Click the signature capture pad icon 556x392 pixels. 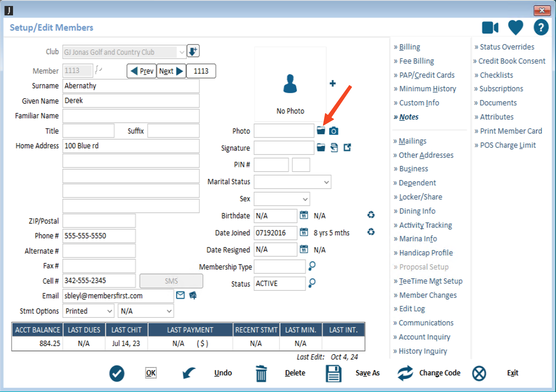tap(334, 147)
